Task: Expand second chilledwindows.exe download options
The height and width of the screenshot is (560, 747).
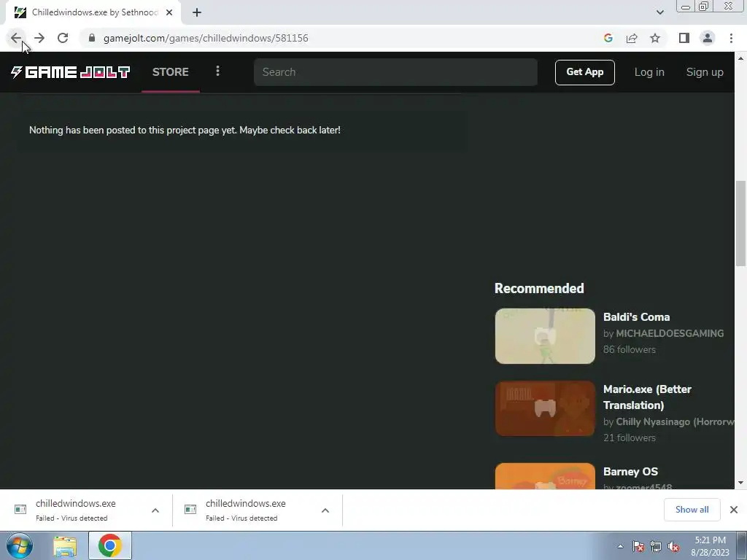Action: pyautogui.click(x=325, y=510)
